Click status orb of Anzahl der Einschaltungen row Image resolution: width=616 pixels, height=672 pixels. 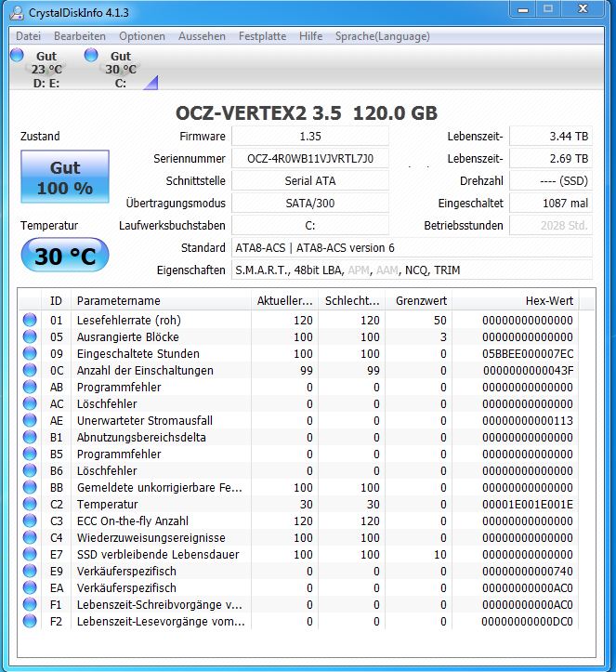point(30,370)
